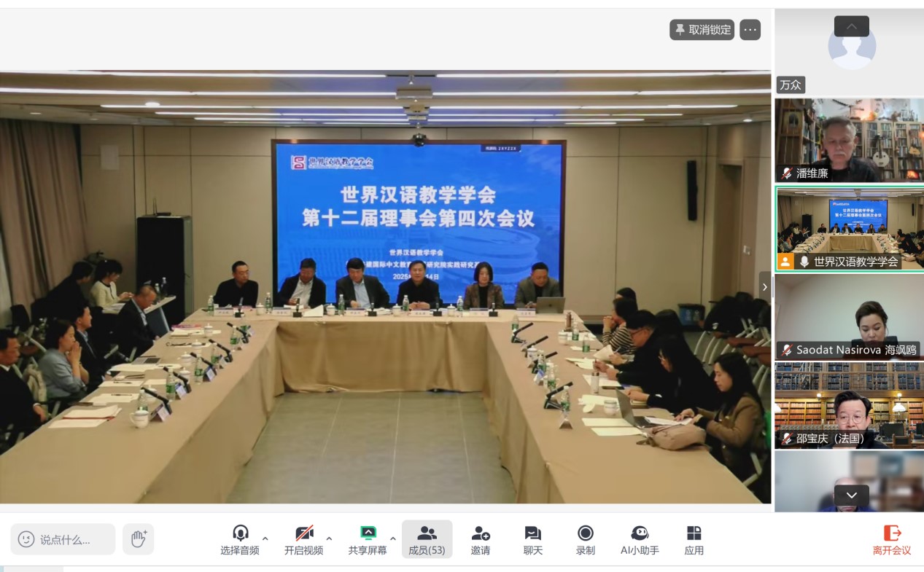Open the 选择音频 headphone audio button
The width and height of the screenshot is (924, 572).
[240, 540]
